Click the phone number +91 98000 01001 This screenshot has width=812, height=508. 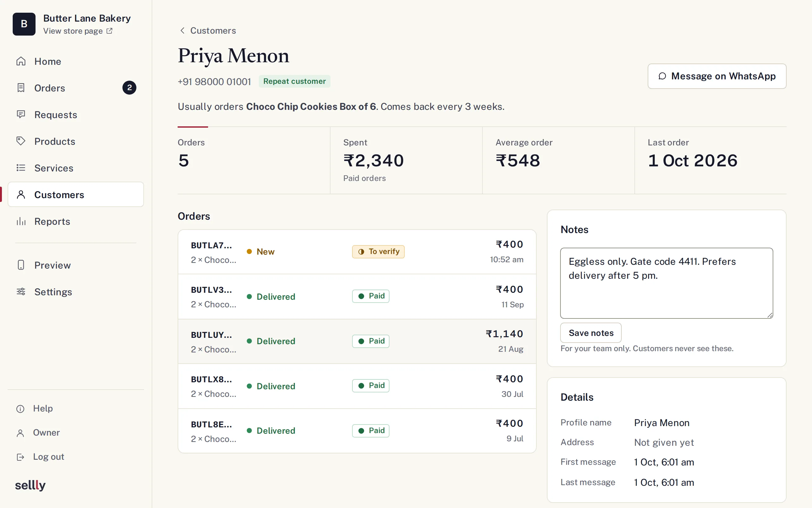pos(214,82)
